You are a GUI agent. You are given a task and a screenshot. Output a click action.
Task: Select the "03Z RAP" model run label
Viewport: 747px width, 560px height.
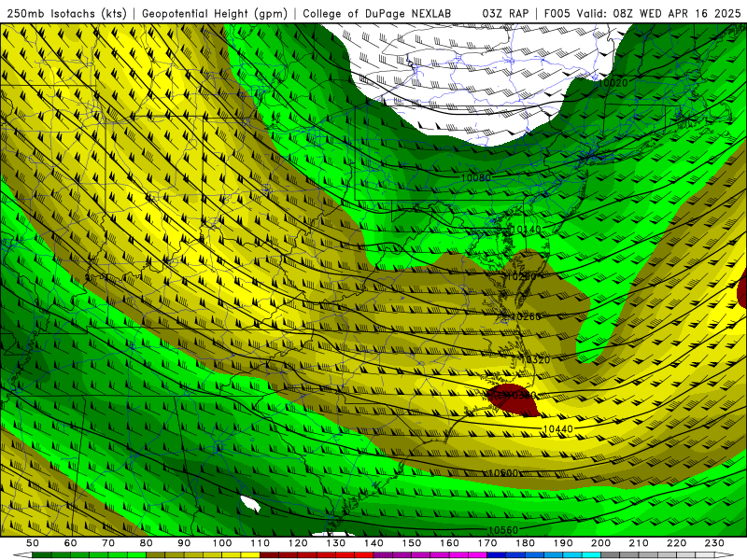click(505, 13)
